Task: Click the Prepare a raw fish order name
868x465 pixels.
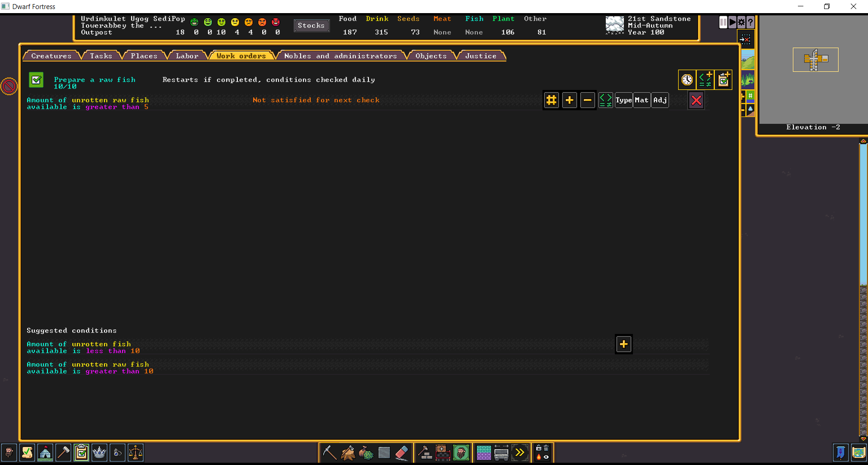Action: tap(94, 80)
